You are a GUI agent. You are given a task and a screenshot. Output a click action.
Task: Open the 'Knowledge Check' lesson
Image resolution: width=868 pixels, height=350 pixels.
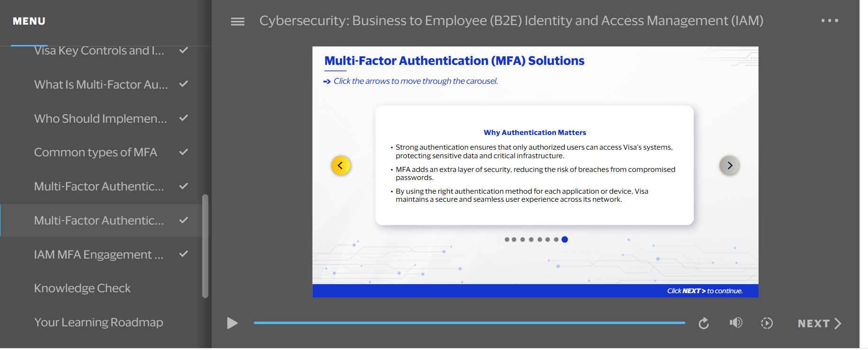pyautogui.click(x=106, y=288)
